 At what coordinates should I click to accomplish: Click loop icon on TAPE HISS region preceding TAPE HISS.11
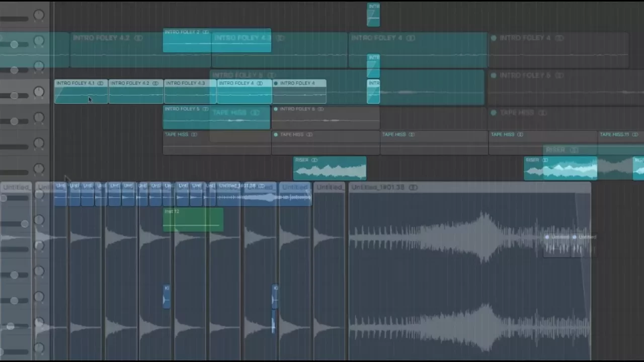tap(520, 135)
